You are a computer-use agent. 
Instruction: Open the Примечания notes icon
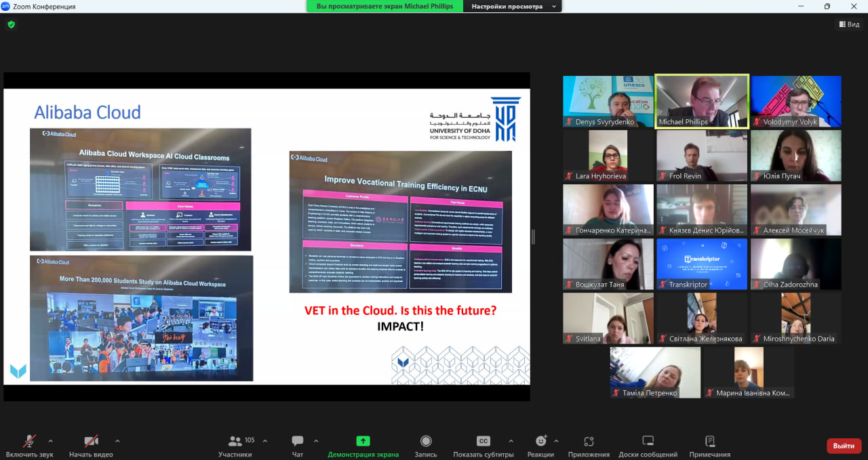709,442
